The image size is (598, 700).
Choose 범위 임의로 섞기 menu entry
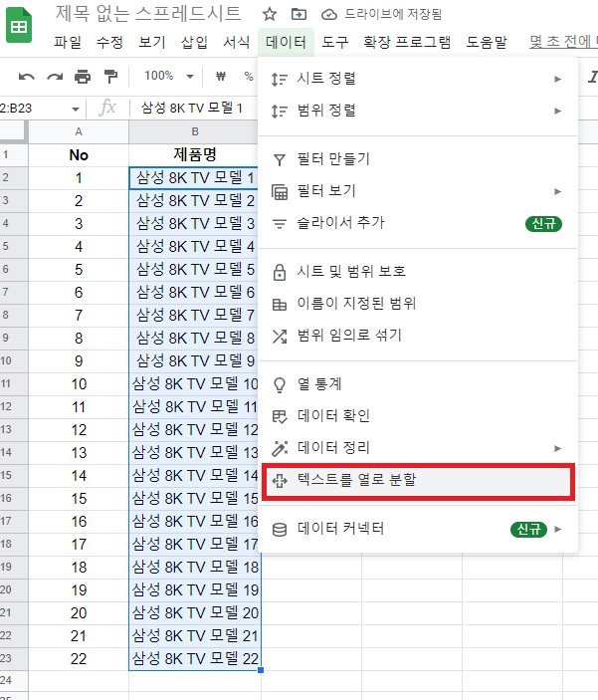coord(418,336)
